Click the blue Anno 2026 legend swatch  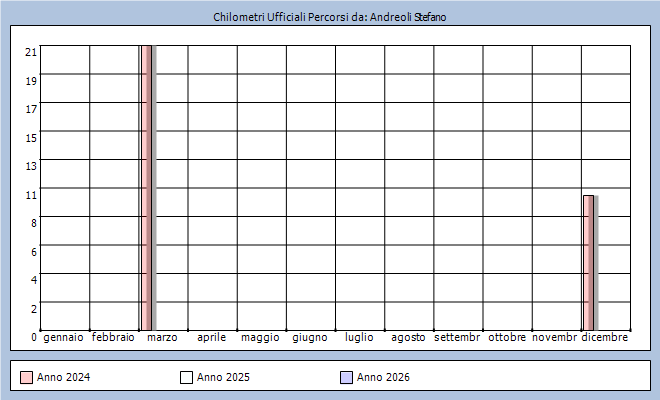point(346,377)
